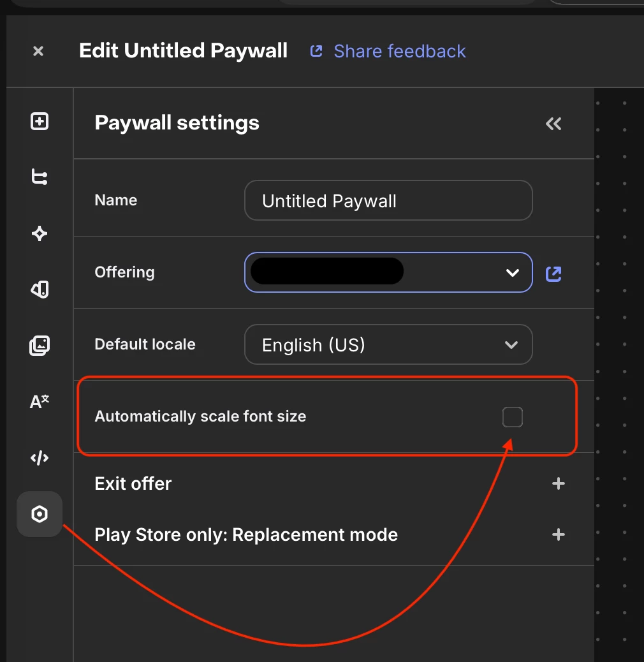644x662 pixels.
Task: Click the add component plus icon in sidebar
Action: [40, 122]
